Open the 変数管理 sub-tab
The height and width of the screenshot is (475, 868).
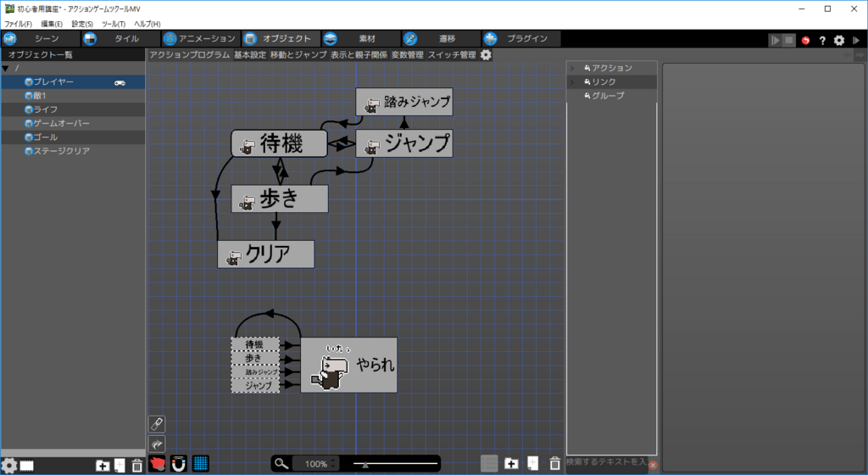point(407,55)
